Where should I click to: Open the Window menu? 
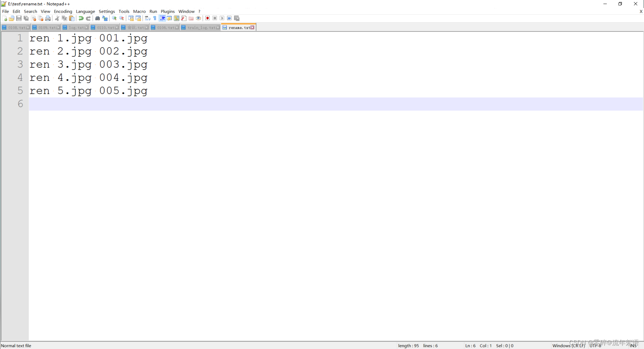[186, 11]
